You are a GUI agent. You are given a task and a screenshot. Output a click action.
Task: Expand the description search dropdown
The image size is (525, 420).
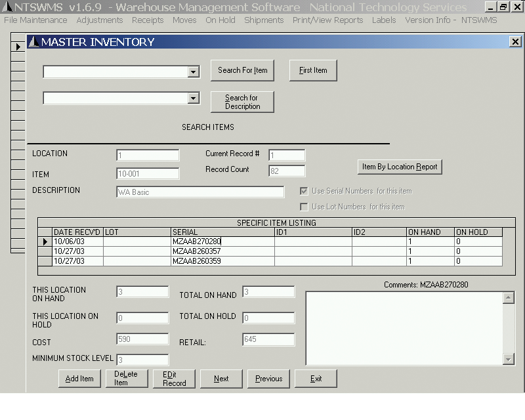pyautogui.click(x=193, y=98)
